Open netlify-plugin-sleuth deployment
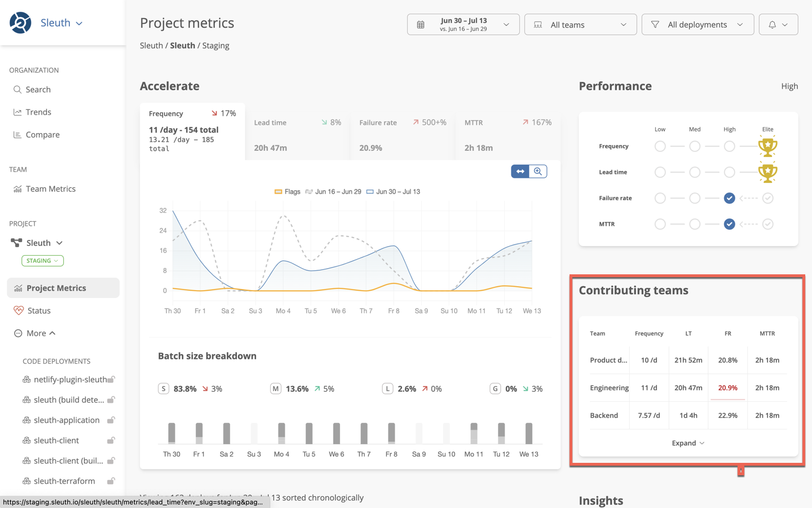The width and height of the screenshot is (812, 508). (x=70, y=379)
